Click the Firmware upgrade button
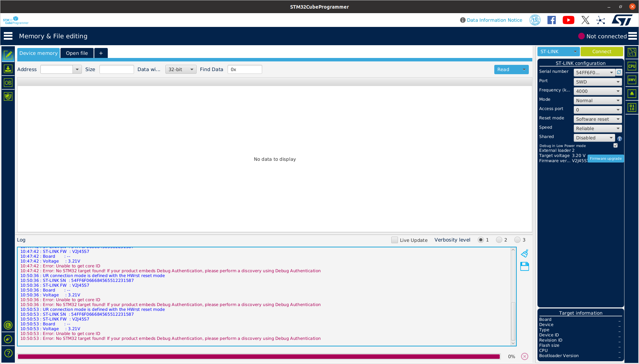639x364 pixels. click(605, 158)
